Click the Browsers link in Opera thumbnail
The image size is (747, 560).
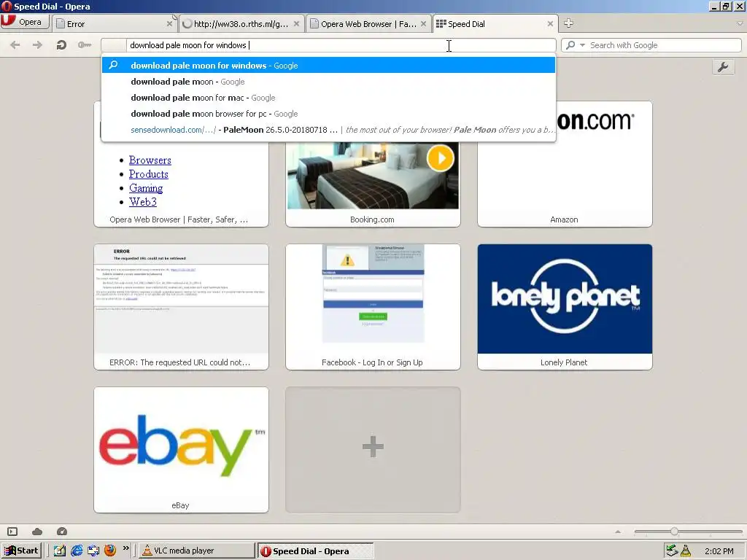point(150,160)
